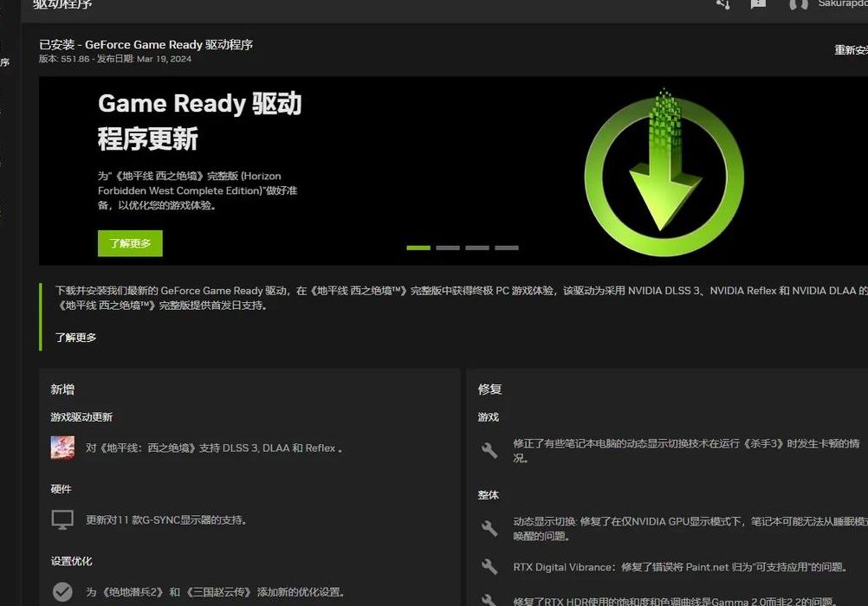This screenshot has width=868, height=606.
Task: Jump to the last banner carousel indicator
Action: [507, 248]
